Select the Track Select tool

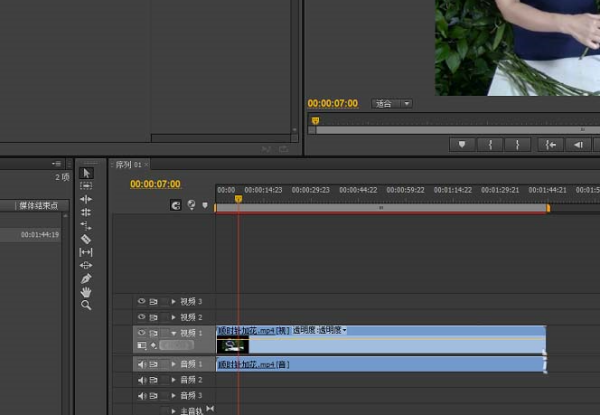click(86, 186)
